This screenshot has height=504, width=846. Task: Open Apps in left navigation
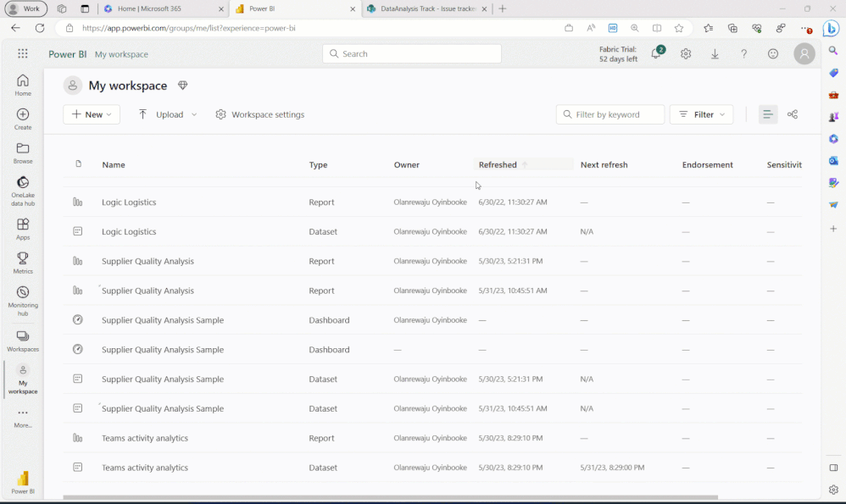click(23, 229)
